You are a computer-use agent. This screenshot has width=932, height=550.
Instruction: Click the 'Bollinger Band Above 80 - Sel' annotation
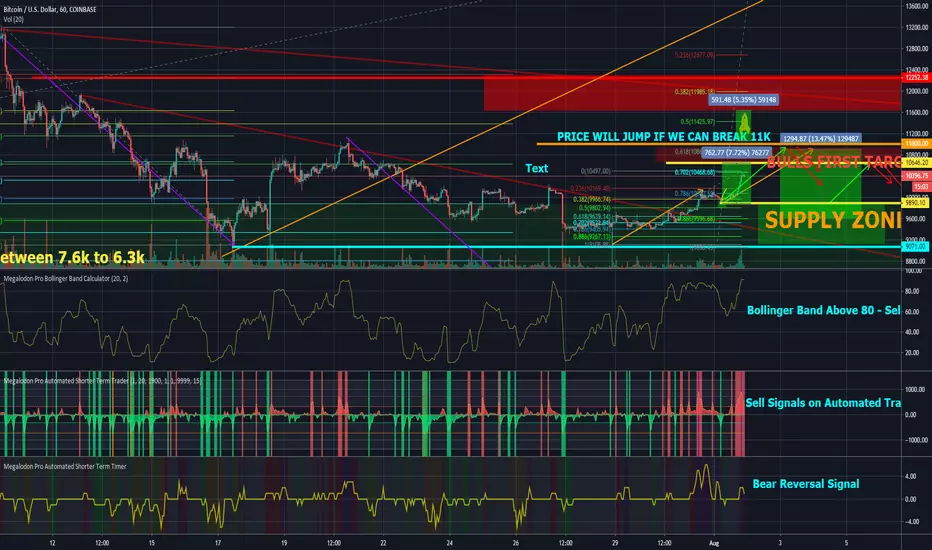coord(824,310)
